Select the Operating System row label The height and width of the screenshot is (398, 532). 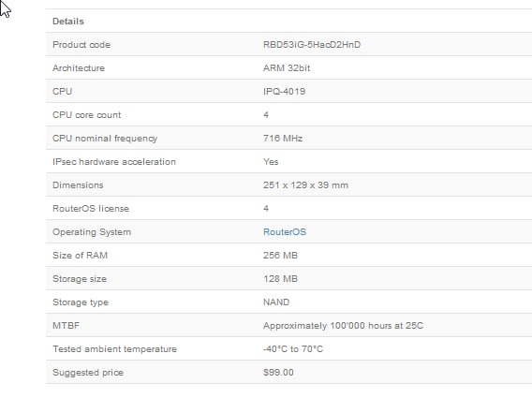(x=92, y=231)
